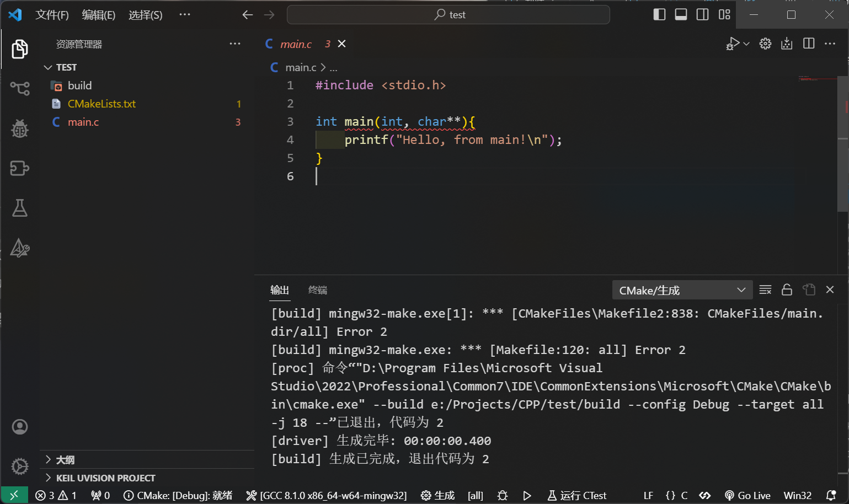Open the Run and Debug view
849x504 pixels.
(20, 128)
